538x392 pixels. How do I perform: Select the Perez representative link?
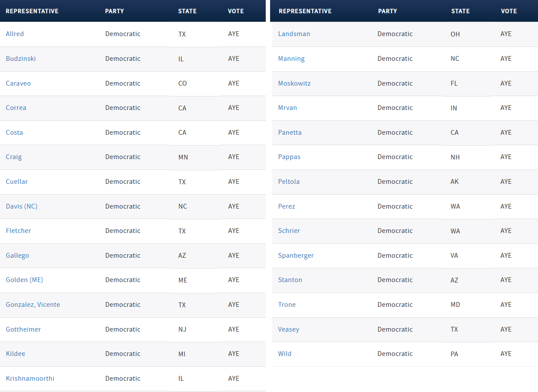point(287,206)
